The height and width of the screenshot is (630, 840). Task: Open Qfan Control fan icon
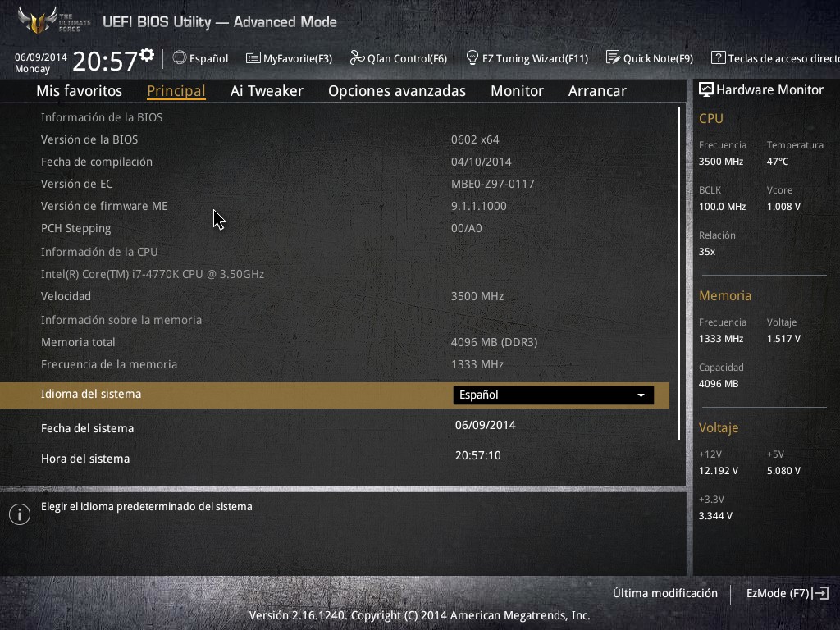pos(357,58)
